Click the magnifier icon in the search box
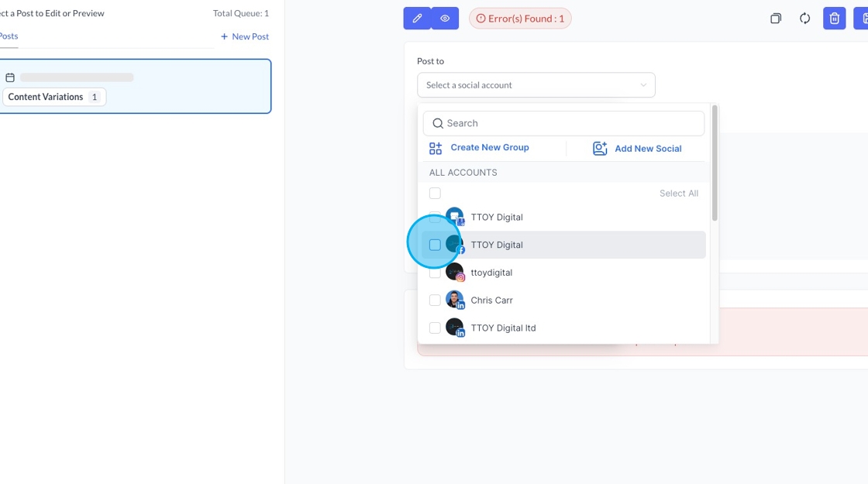Screen dimensions: 868x484 438,123
